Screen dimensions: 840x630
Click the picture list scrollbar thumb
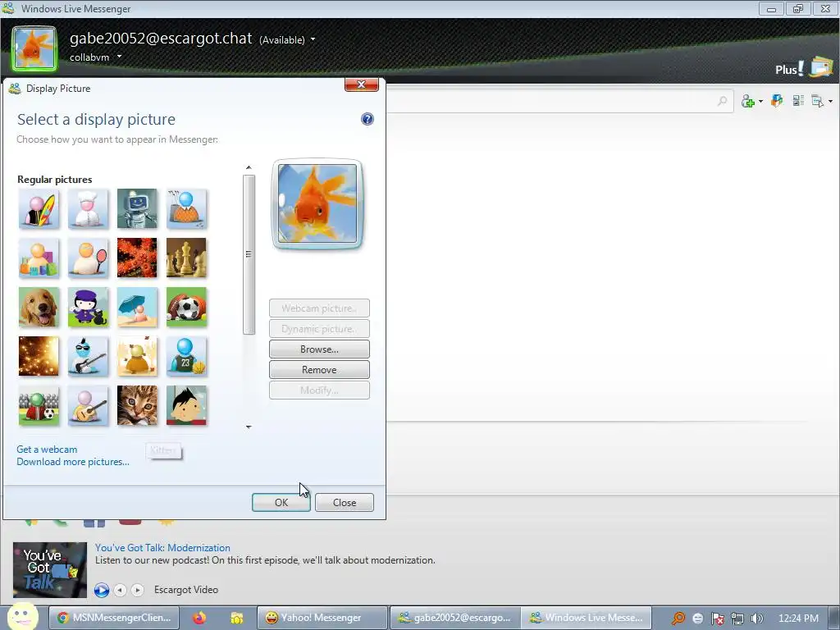point(249,254)
